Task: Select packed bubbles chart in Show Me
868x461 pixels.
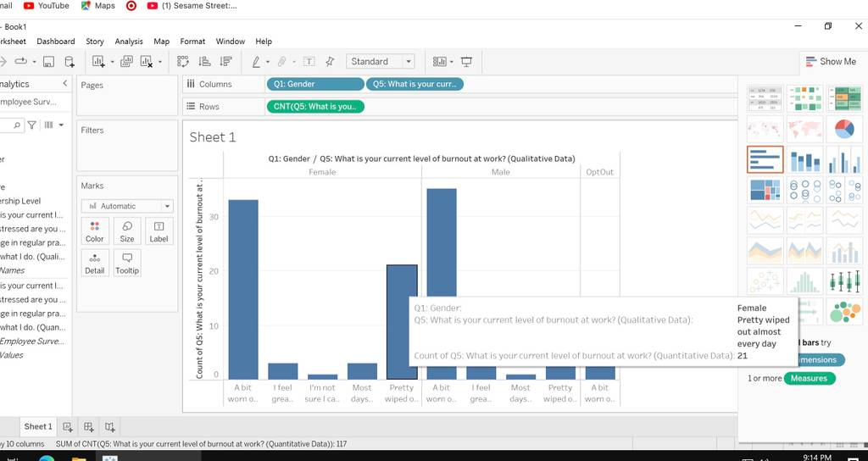Action: click(845, 311)
